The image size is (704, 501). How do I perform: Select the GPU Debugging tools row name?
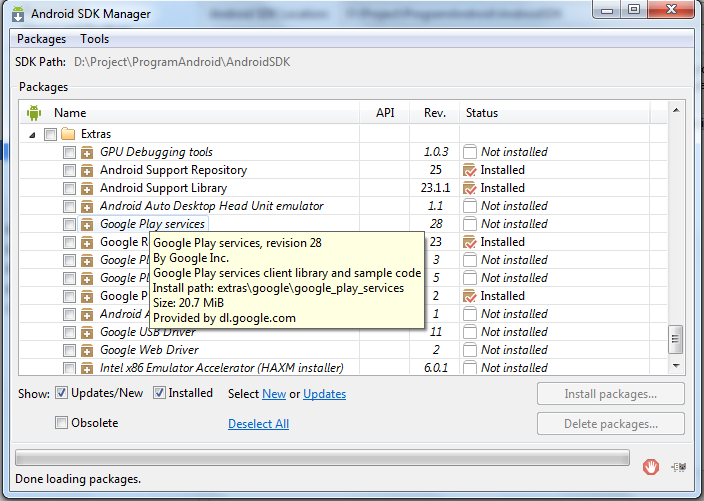tap(156, 152)
